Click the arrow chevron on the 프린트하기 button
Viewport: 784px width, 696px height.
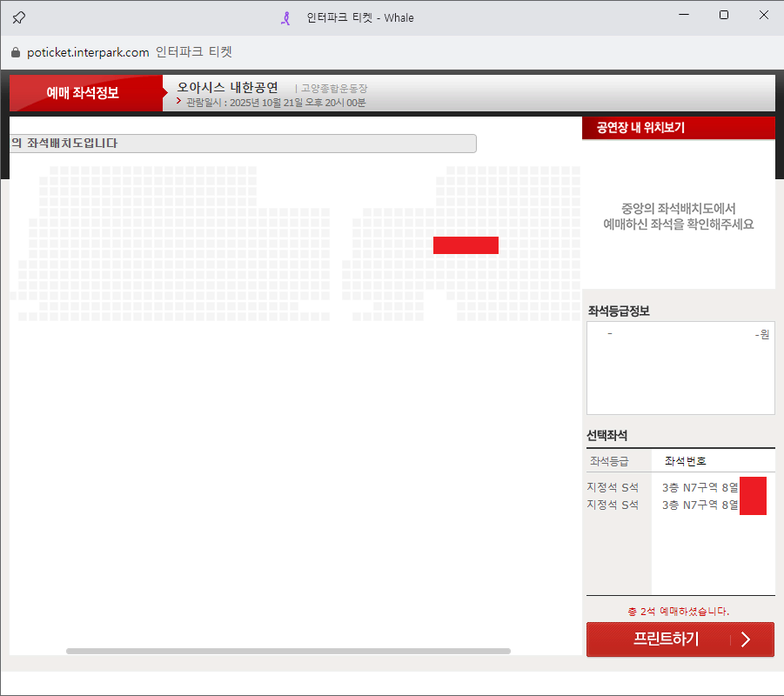click(x=746, y=639)
